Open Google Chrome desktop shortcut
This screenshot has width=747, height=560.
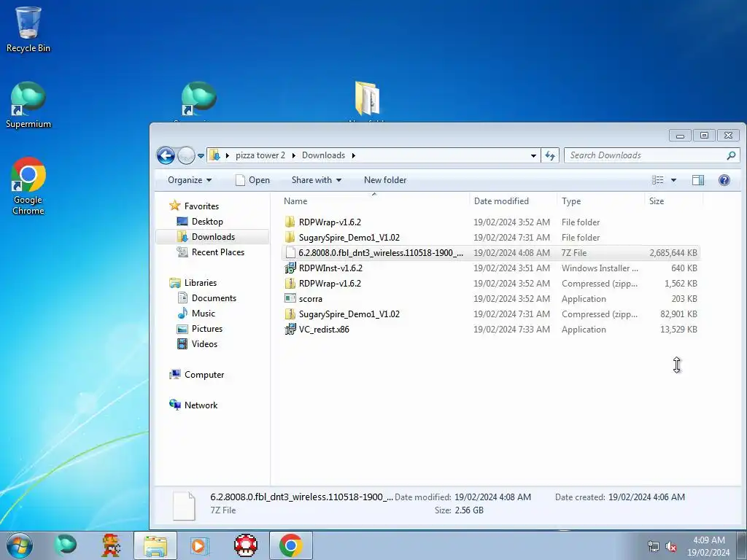click(x=28, y=186)
